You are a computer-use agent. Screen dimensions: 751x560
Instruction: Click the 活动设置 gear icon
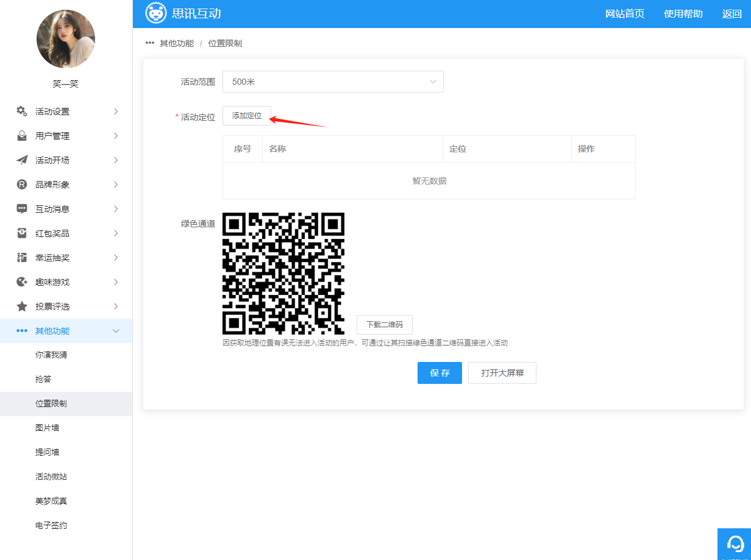tap(22, 112)
